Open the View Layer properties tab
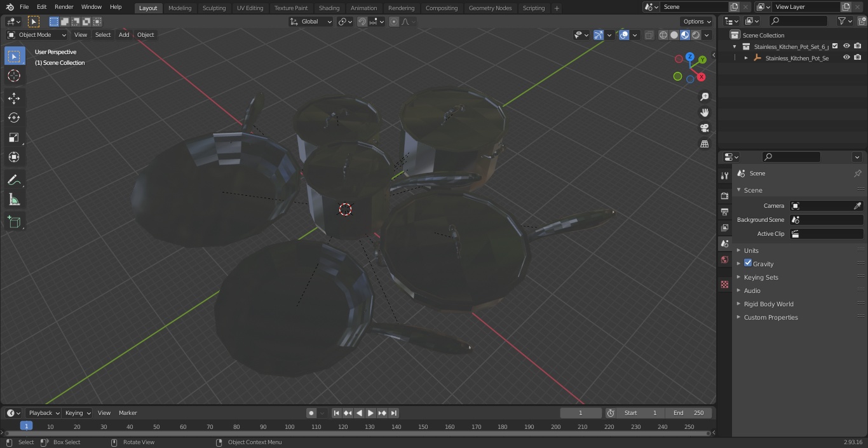Image resolution: width=868 pixels, height=448 pixels. pyautogui.click(x=724, y=227)
